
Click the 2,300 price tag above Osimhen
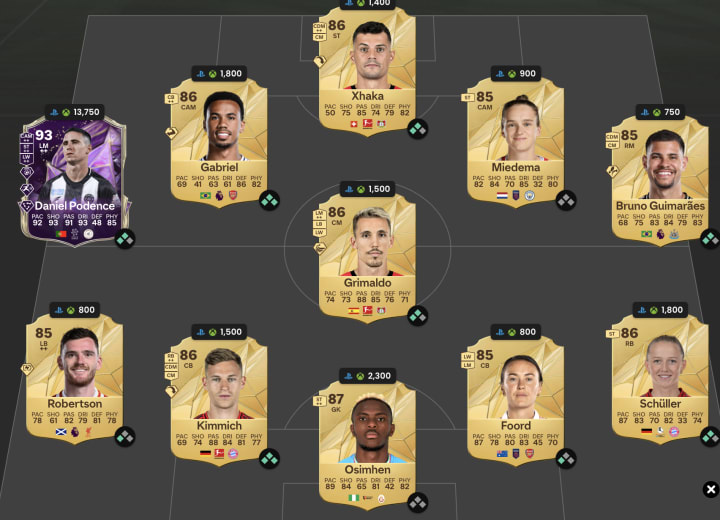[367, 376]
